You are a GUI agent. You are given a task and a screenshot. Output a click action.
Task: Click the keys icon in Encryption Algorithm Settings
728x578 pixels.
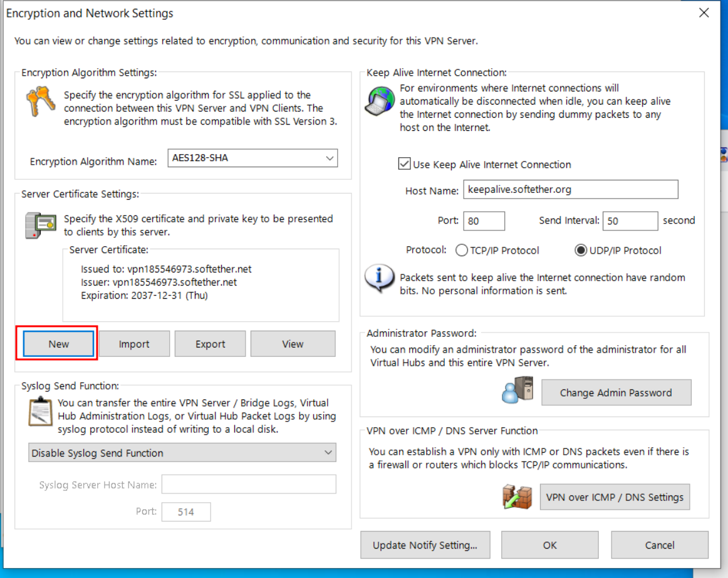[41, 103]
